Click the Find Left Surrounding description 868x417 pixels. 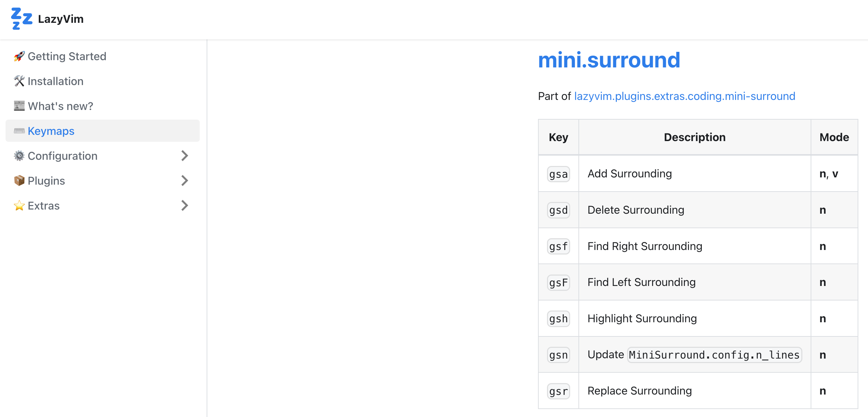click(x=641, y=282)
